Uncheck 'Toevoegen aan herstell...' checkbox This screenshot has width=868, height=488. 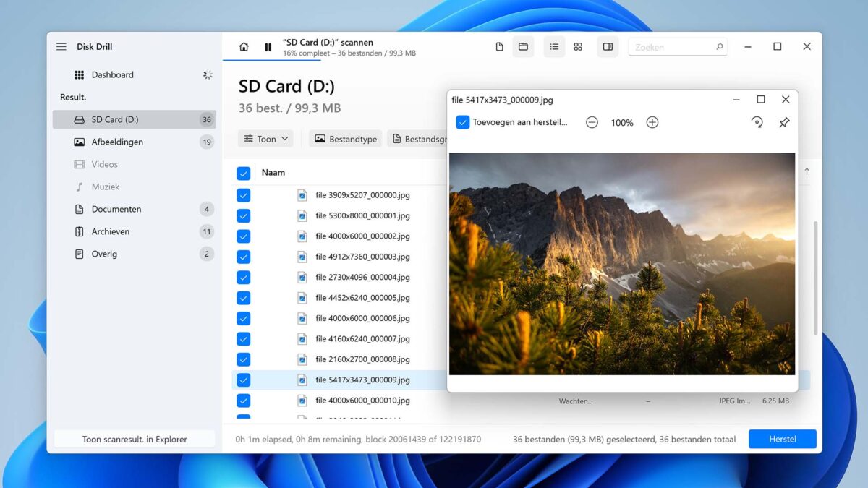tap(463, 123)
